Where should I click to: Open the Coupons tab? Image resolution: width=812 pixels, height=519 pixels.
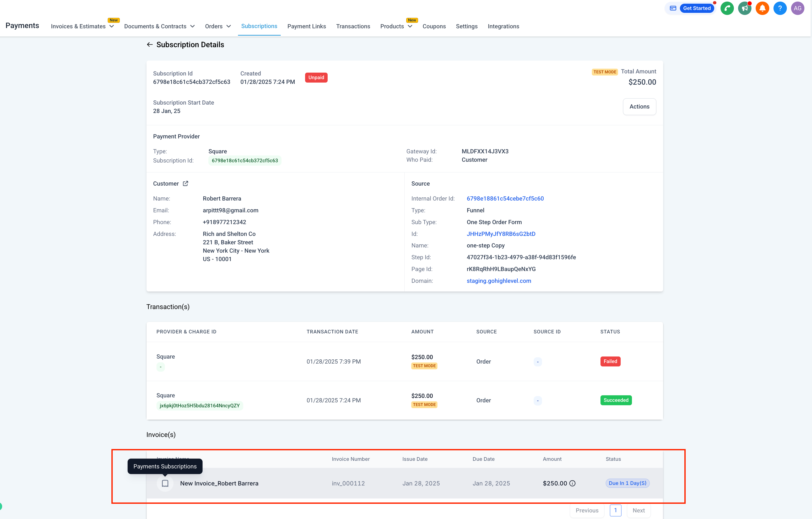[434, 26]
